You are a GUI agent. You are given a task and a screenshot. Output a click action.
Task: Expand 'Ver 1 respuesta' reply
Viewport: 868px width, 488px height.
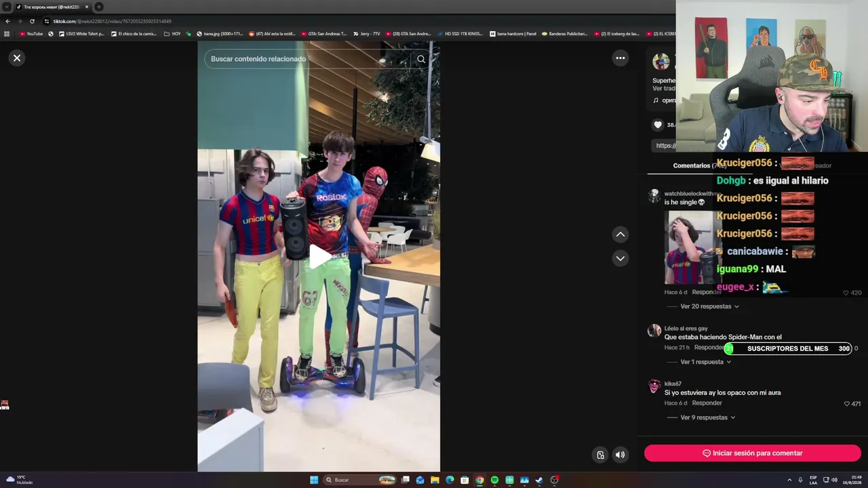coord(705,362)
